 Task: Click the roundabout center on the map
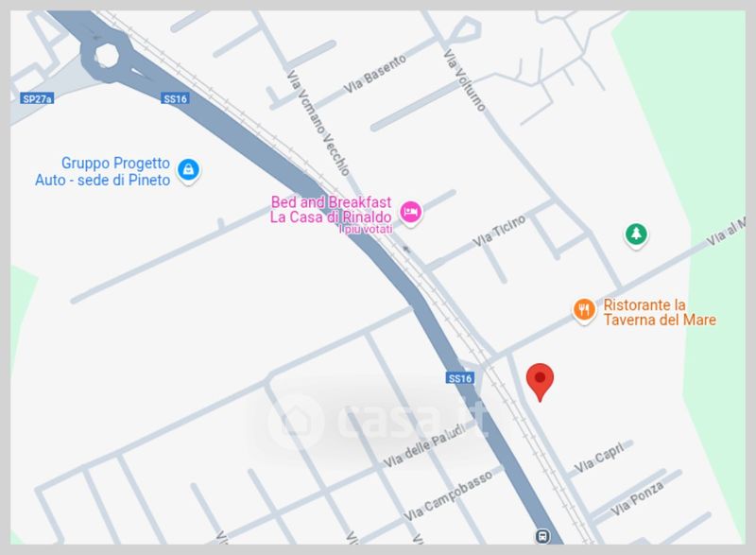coord(107,55)
